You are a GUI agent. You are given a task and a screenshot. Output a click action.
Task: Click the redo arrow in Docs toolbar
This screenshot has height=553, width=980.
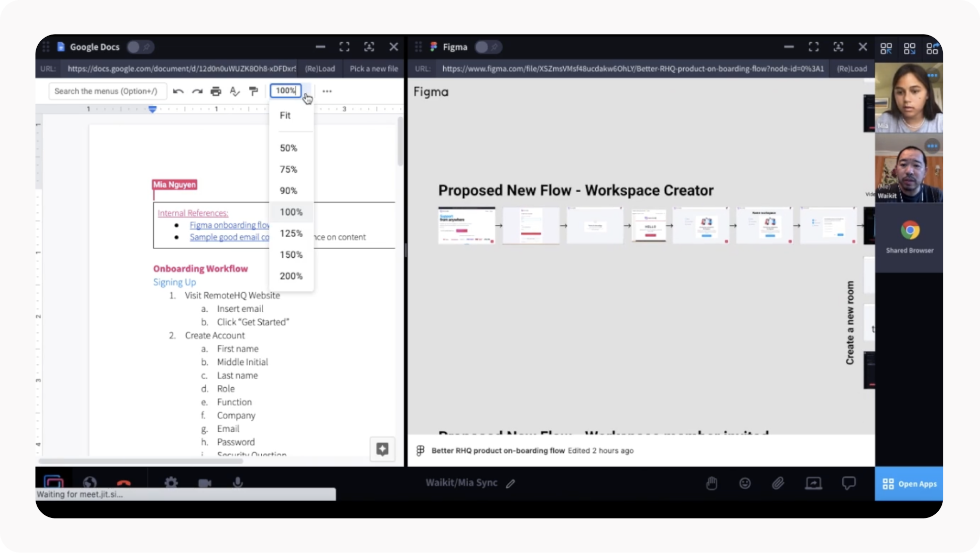197,91
